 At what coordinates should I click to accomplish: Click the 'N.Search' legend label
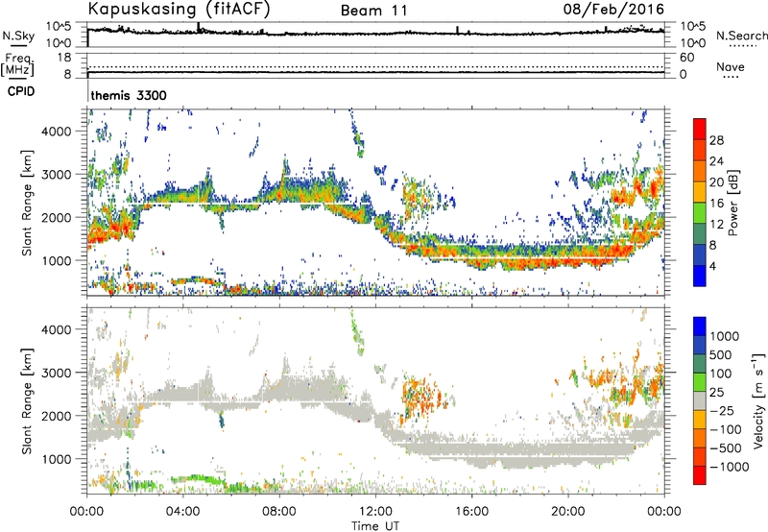point(742,36)
